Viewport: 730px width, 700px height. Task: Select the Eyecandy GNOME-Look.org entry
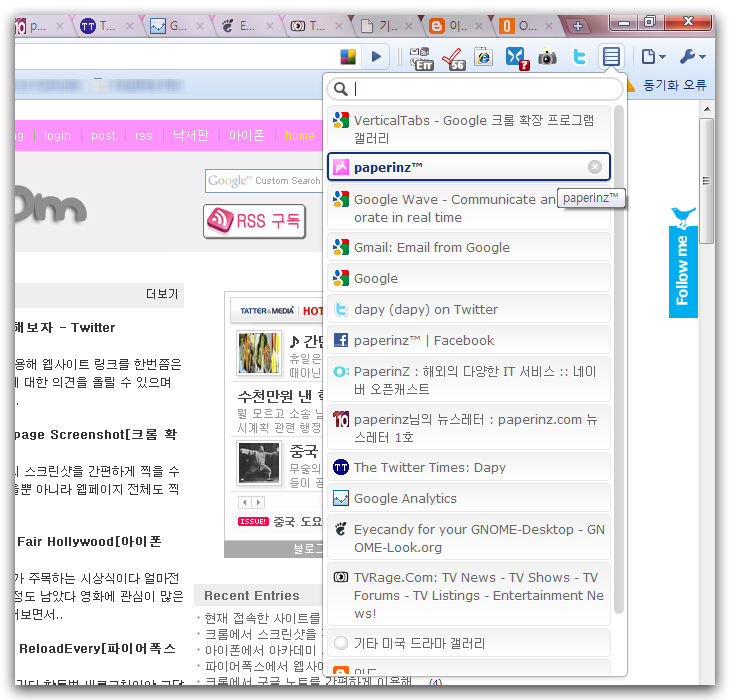pos(469,538)
